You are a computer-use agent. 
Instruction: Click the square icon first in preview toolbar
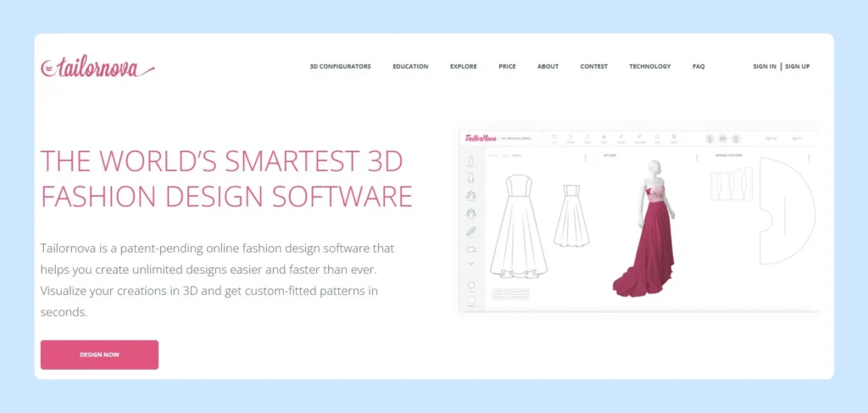(x=554, y=137)
